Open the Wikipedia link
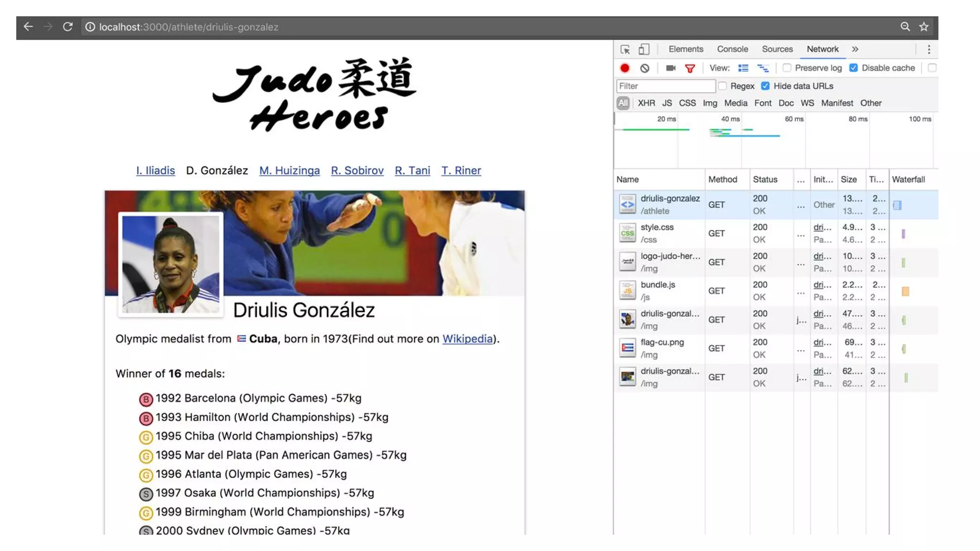The image size is (980, 551). click(x=467, y=339)
